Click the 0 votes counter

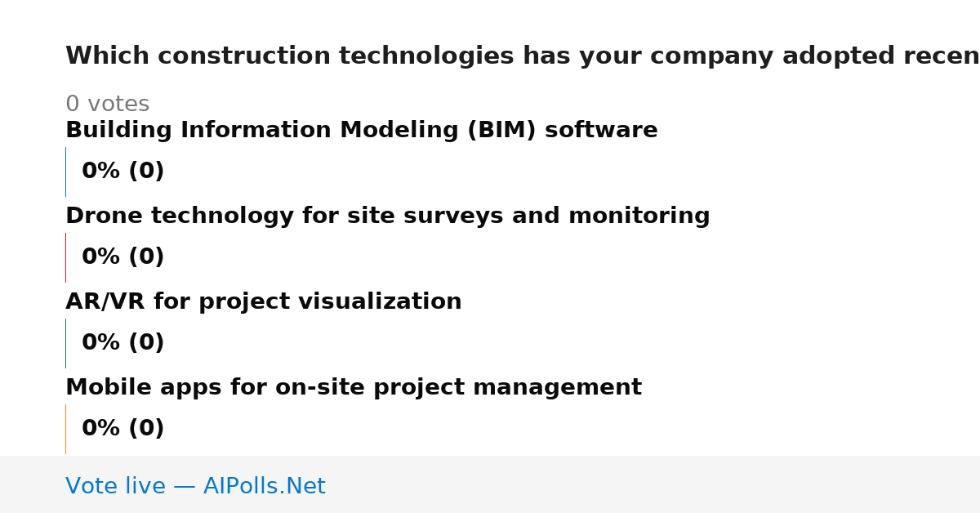click(107, 105)
